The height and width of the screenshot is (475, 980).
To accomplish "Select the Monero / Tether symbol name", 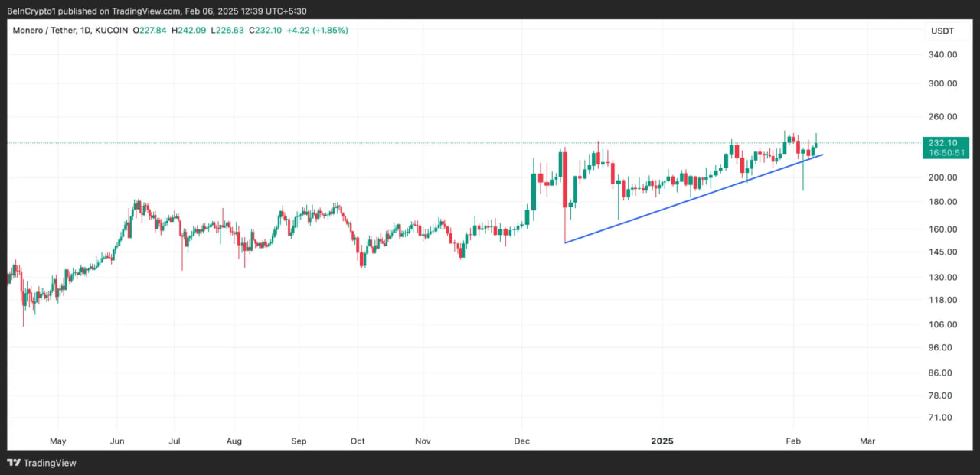I will coord(44,30).
